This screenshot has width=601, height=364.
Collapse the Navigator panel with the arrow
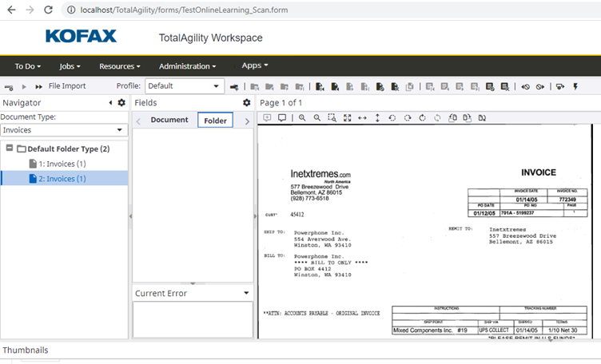pyautogui.click(x=110, y=103)
